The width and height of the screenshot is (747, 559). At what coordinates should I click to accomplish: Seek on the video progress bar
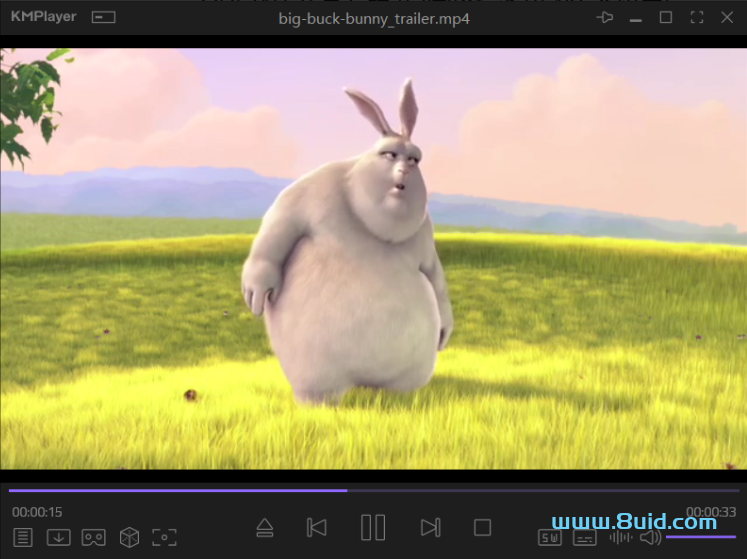[374, 490]
